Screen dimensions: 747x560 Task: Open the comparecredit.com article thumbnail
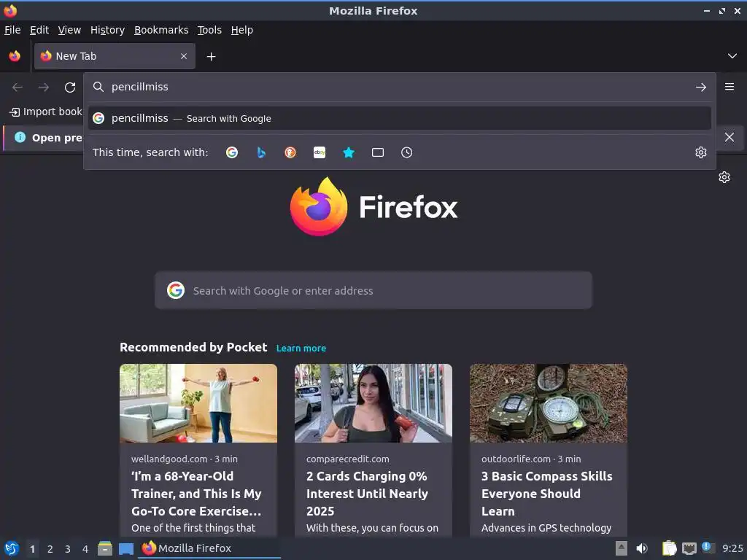tap(373, 403)
